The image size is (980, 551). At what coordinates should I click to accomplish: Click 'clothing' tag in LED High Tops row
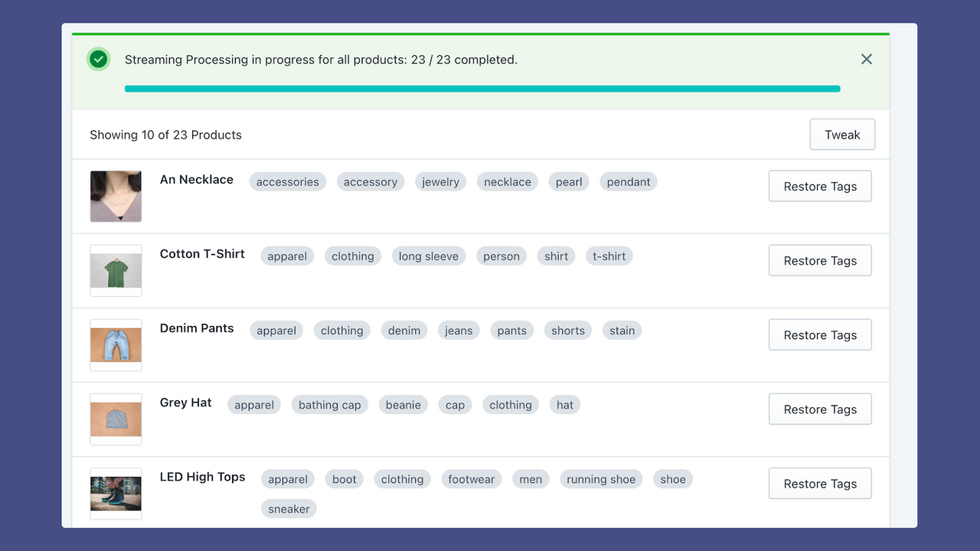[x=403, y=478]
